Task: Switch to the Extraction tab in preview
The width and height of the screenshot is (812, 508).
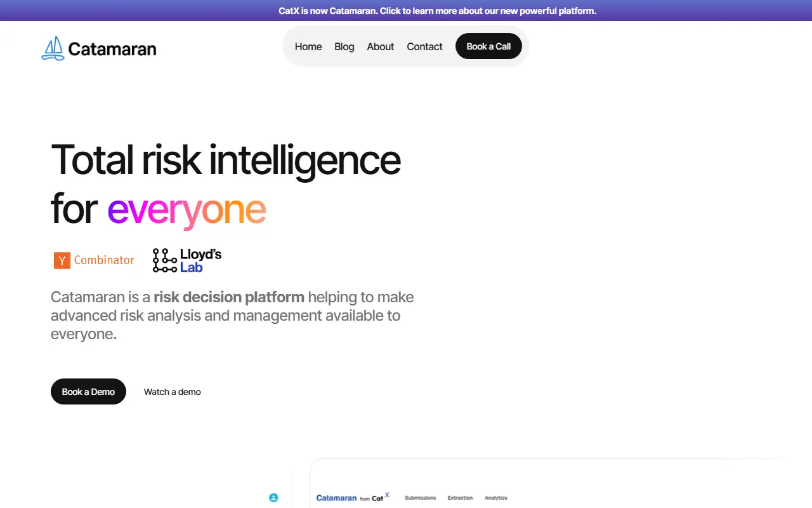Action: point(460,498)
